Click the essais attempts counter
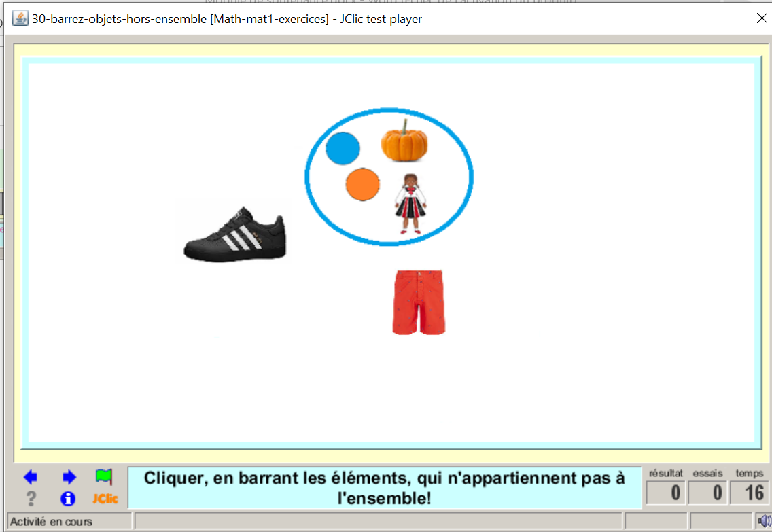Image resolution: width=772 pixels, height=532 pixels. point(707,493)
